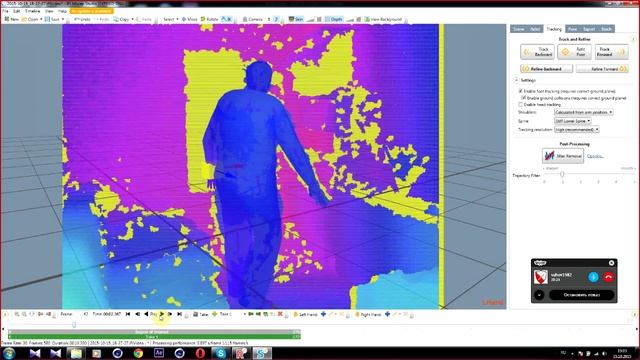Adjust the Trajectory Filter slider handle
This screenshot has height=360, width=640.
tap(562, 174)
